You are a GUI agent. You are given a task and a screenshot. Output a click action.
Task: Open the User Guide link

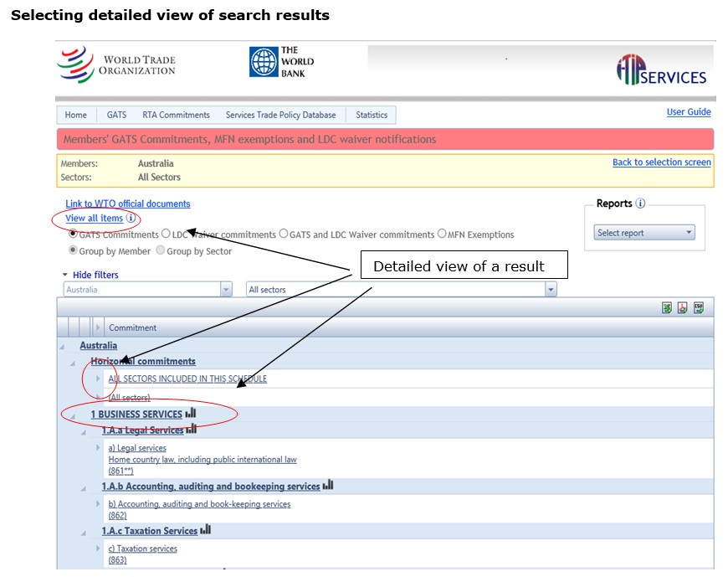coord(689,112)
